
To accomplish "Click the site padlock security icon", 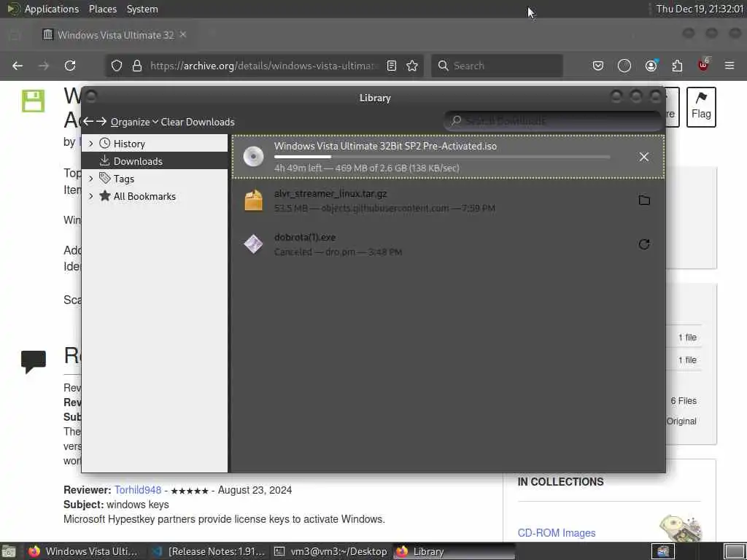I will coord(137,66).
